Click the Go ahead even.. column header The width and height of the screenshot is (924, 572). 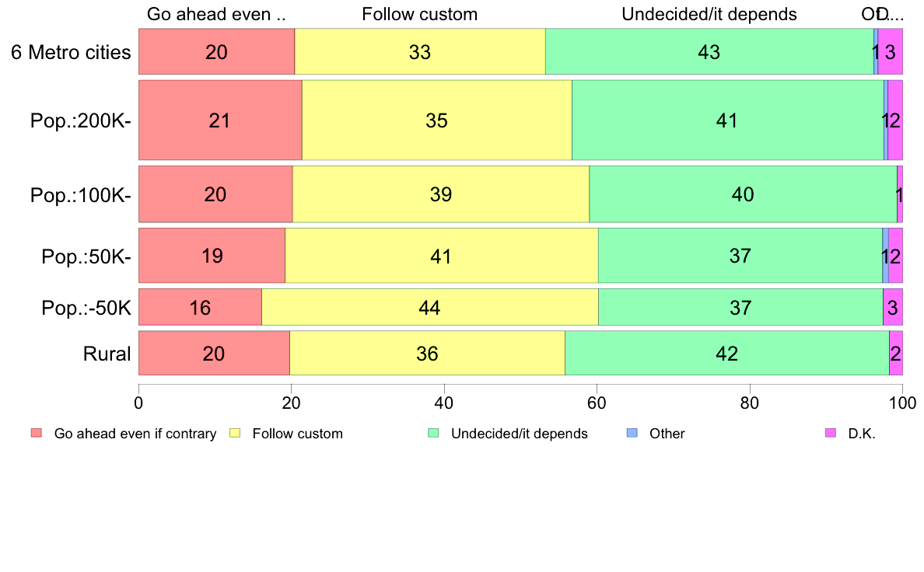pyautogui.click(x=216, y=14)
